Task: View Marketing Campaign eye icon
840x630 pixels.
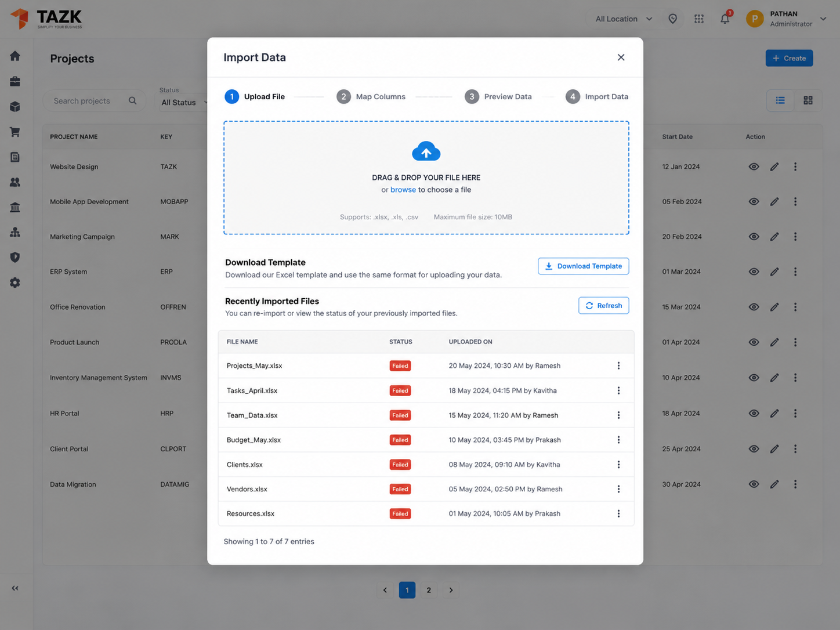Action: click(x=754, y=237)
